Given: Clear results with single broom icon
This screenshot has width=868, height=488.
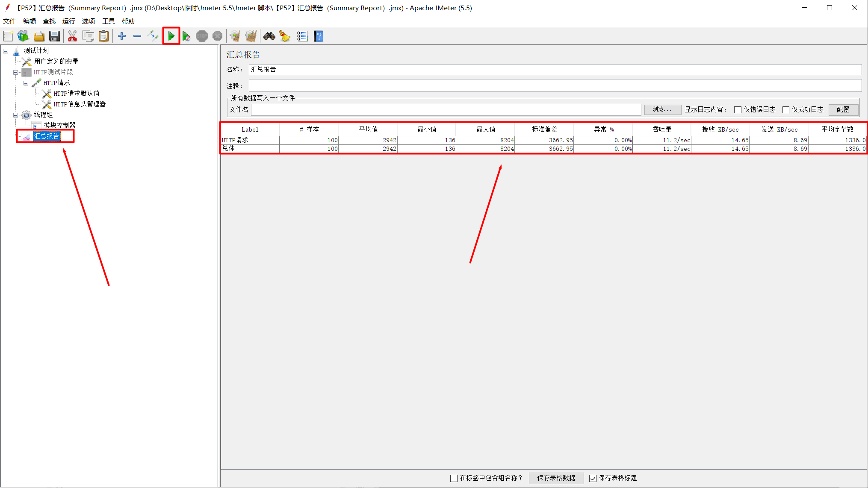Looking at the screenshot, I should 235,36.
